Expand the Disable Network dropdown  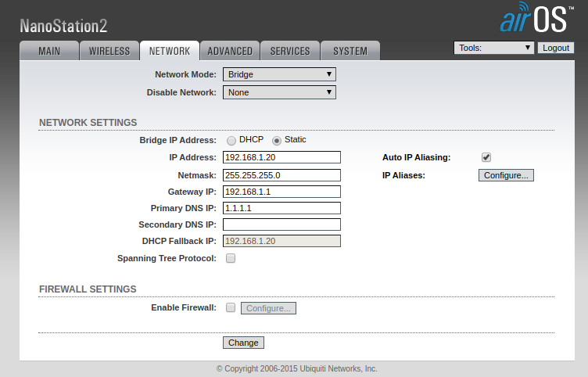click(279, 92)
